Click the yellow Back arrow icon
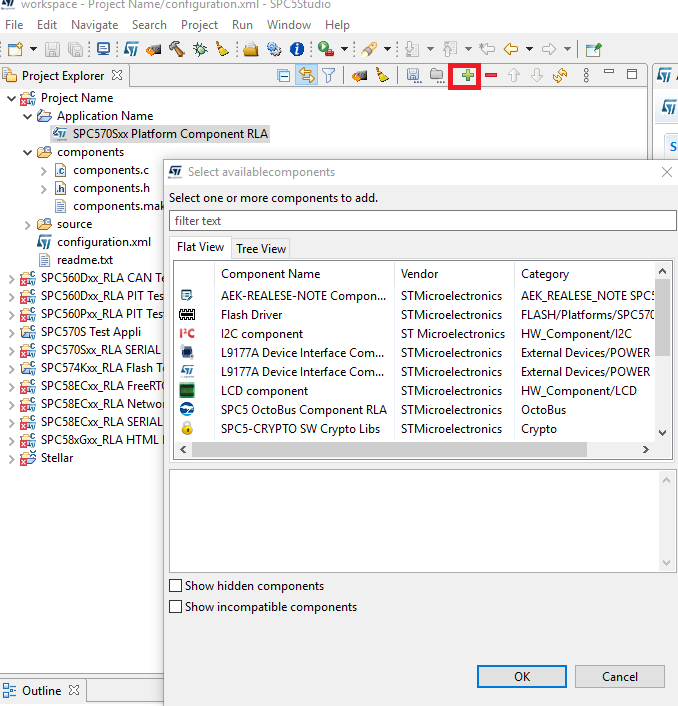Image resolution: width=678 pixels, height=706 pixels. pyautogui.click(x=511, y=49)
